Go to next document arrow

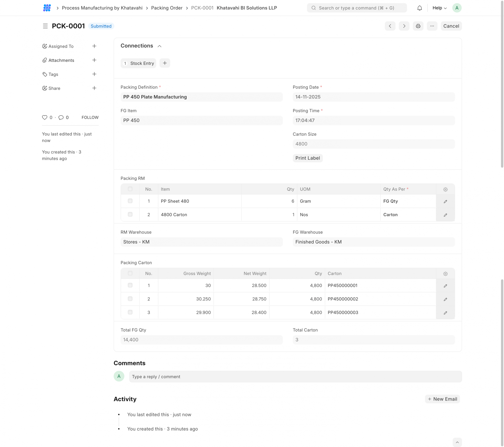pos(404,26)
